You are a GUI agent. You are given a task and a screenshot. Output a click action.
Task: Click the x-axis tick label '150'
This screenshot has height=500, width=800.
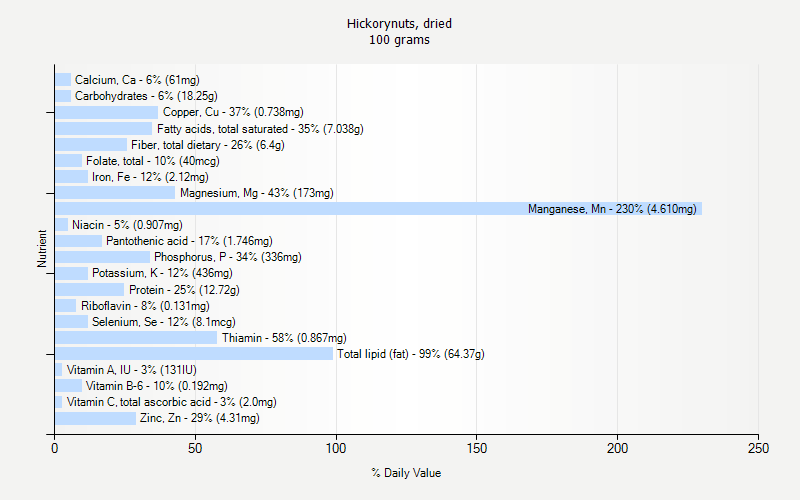pyautogui.click(x=477, y=448)
